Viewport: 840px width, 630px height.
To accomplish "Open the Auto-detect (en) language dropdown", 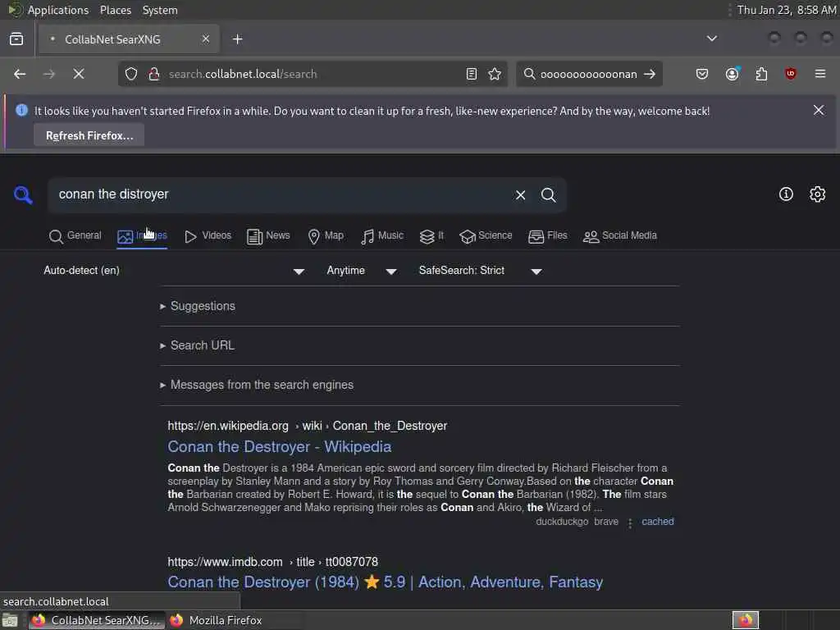I will [174, 271].
